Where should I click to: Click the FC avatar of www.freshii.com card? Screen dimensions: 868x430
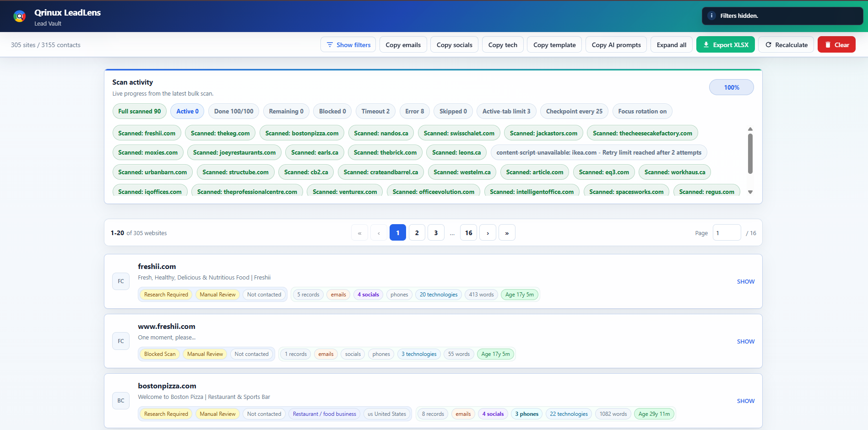(x=121, y=341)
